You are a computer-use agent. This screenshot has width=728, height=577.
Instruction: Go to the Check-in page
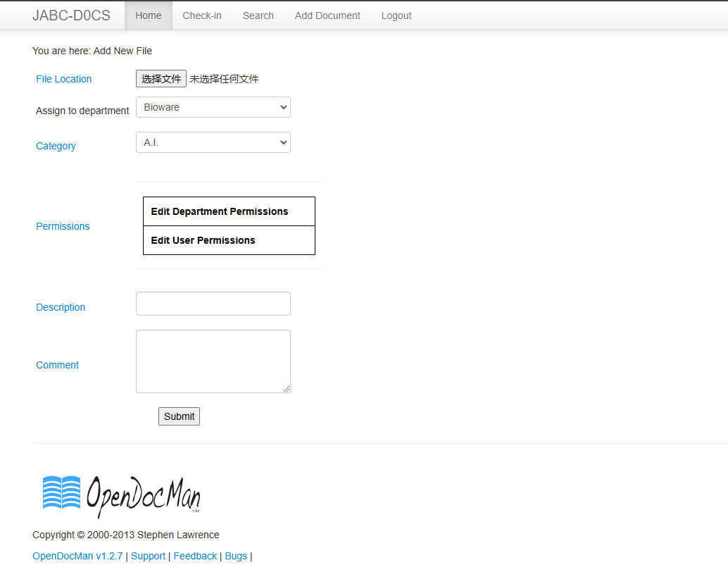(202, 15)
